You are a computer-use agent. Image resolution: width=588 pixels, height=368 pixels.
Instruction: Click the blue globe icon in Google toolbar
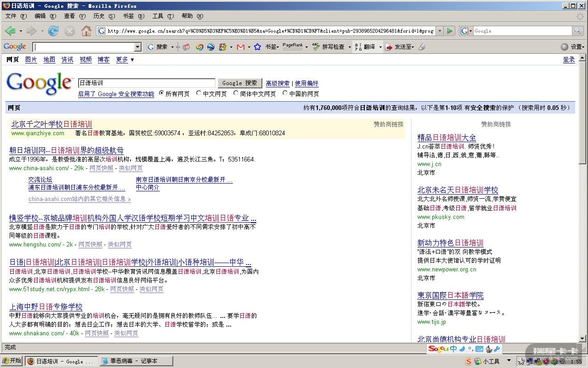coord(210,47)
